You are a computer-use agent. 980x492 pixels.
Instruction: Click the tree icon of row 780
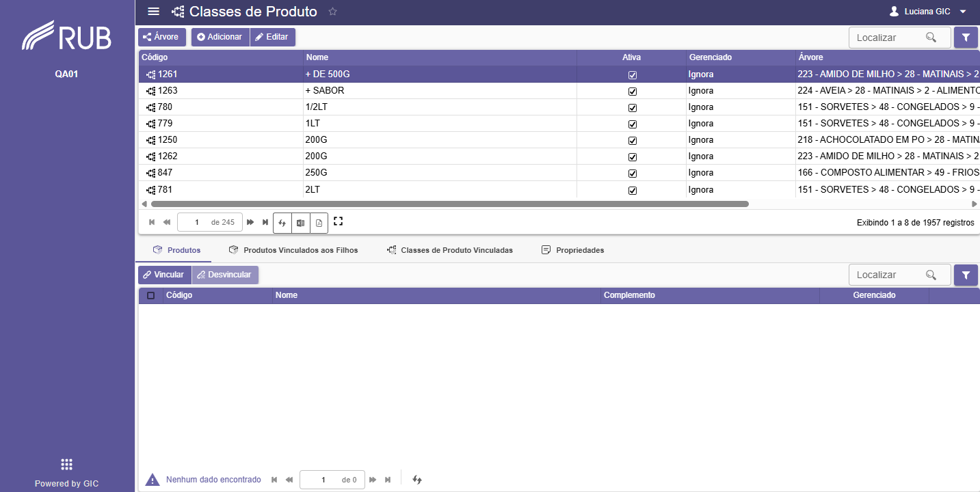(151, 107)
